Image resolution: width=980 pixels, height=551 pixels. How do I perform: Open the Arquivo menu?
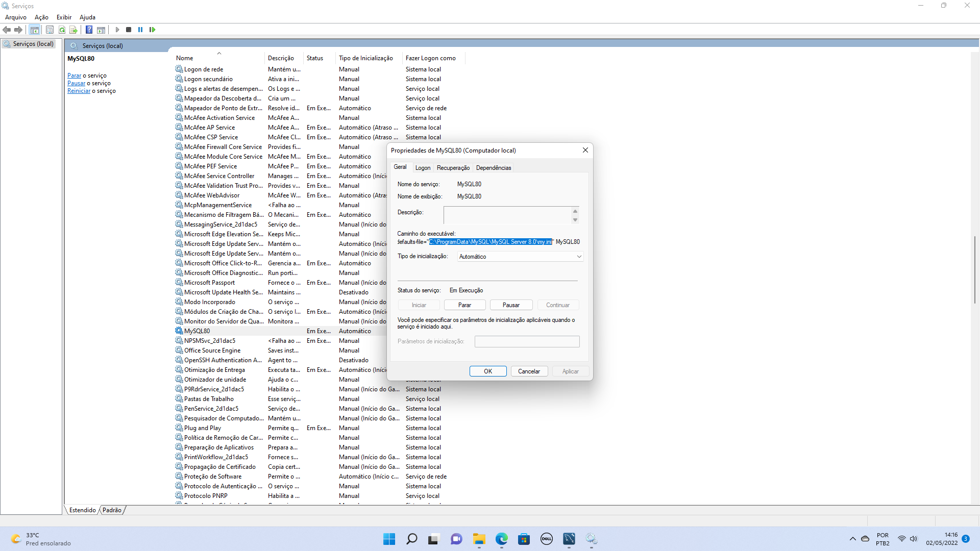[x=16, y=17]
